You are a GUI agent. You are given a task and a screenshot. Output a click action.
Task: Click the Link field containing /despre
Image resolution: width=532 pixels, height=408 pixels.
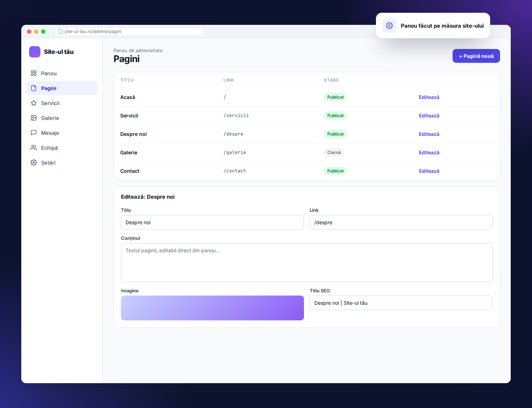(401, 222)
